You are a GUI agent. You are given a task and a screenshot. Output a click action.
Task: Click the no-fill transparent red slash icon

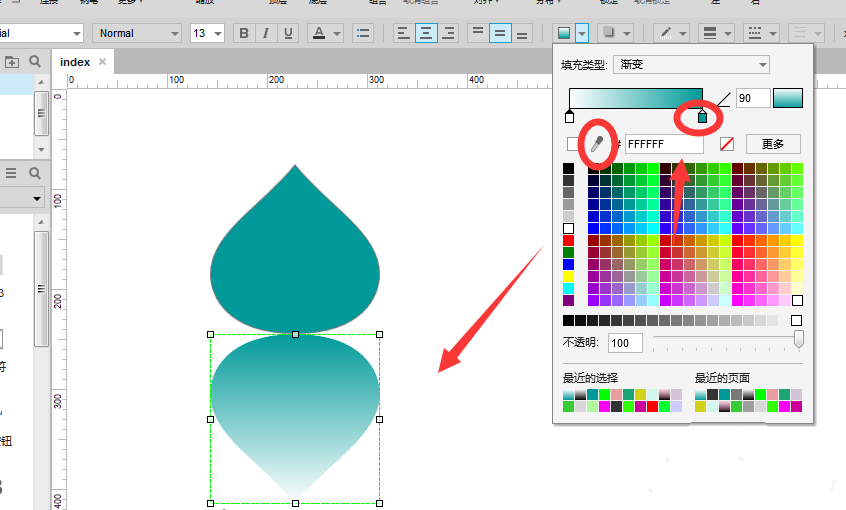[727, 144]
